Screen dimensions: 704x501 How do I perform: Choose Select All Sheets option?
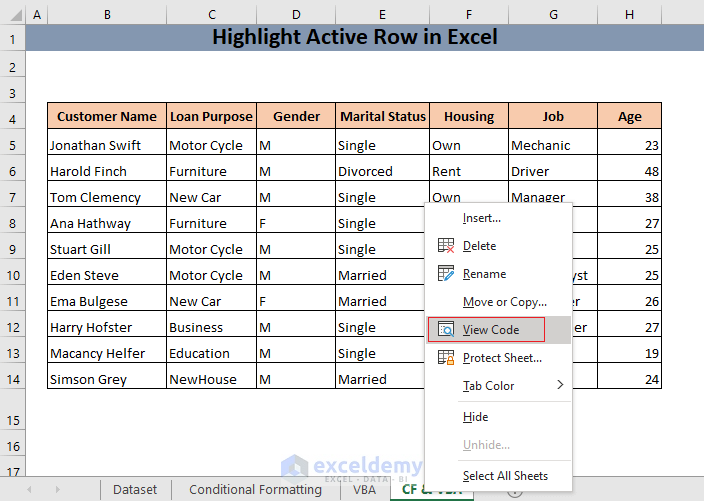[x=498, y=475]
